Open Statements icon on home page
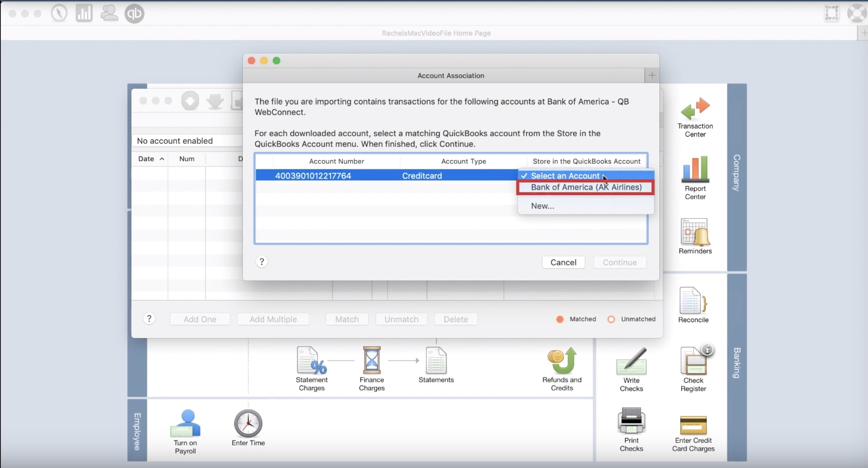Viewport: 868px width, 468px height. pos(436,360)
